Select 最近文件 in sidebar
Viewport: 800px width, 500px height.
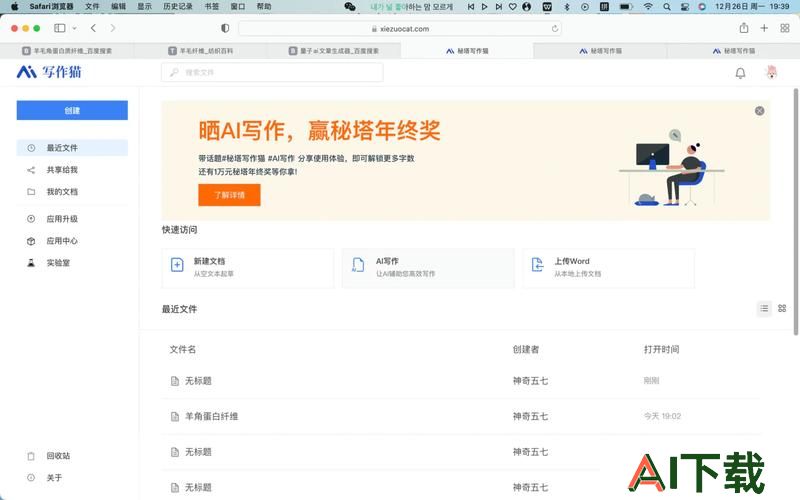pos(72,148)
